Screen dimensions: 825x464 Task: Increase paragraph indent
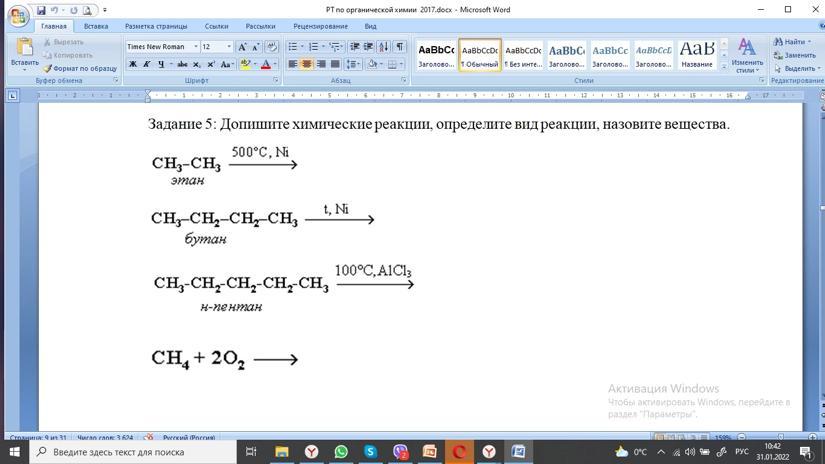pos(368,47)
